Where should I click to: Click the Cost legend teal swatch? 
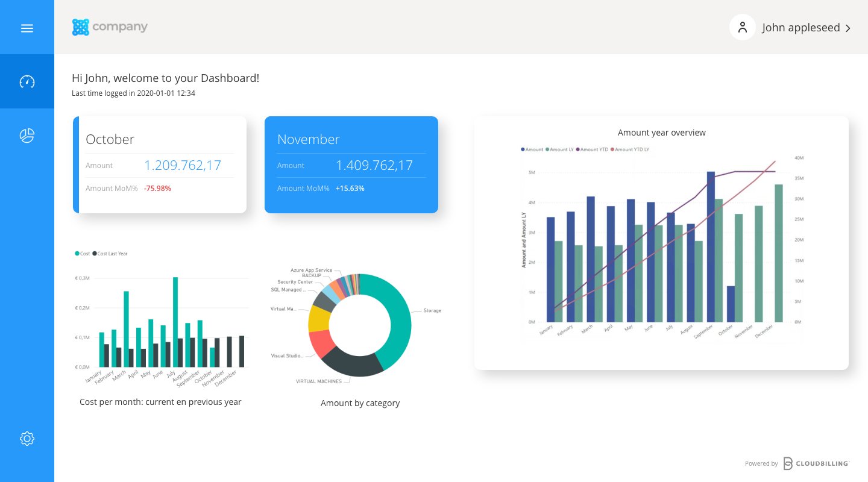[x=77, y=254]
